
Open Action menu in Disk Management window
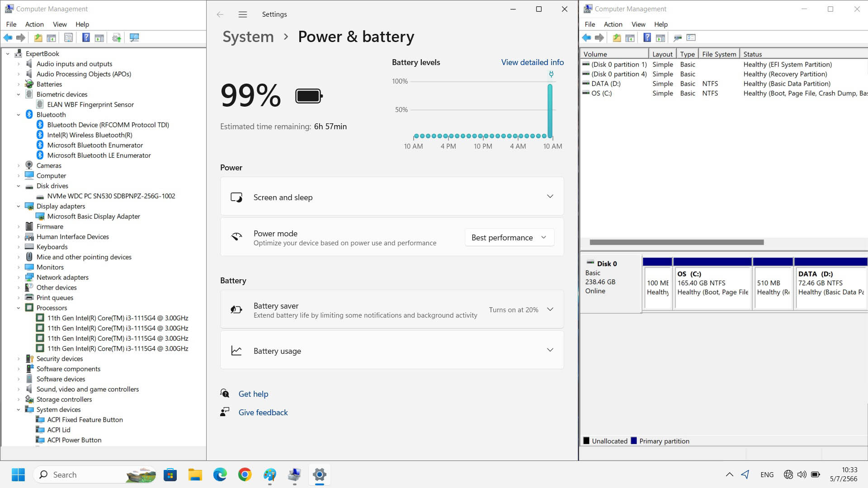point(613,24)
